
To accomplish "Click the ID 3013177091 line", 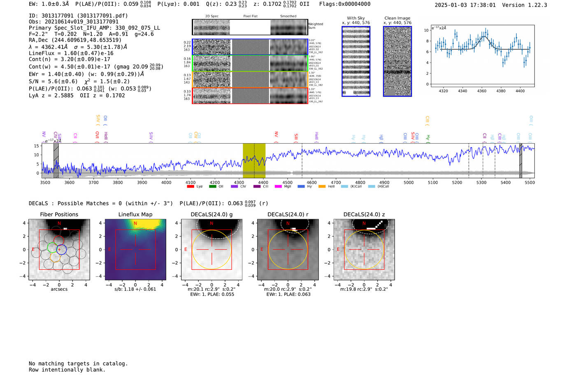I will [78, 16].
